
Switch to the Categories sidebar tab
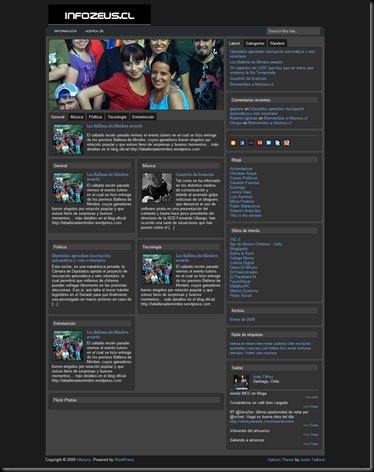[x=255, y=43]
